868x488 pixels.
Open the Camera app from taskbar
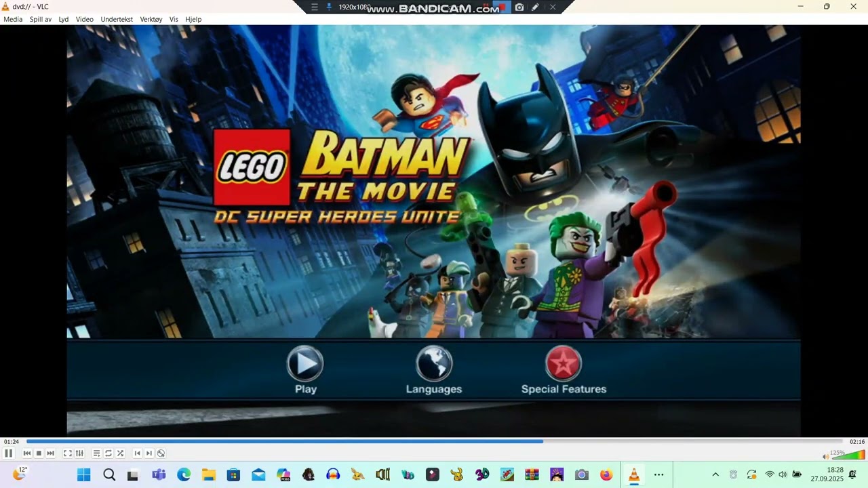point(582,474)
